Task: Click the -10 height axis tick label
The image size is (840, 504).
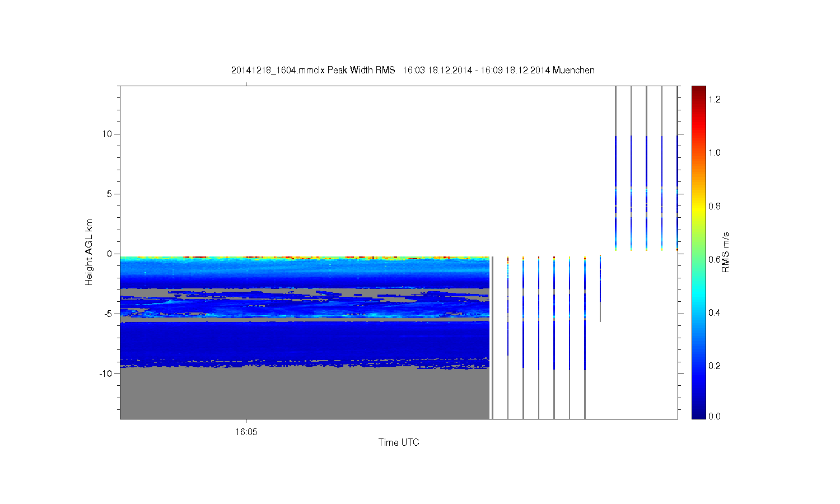Action: 105,374
